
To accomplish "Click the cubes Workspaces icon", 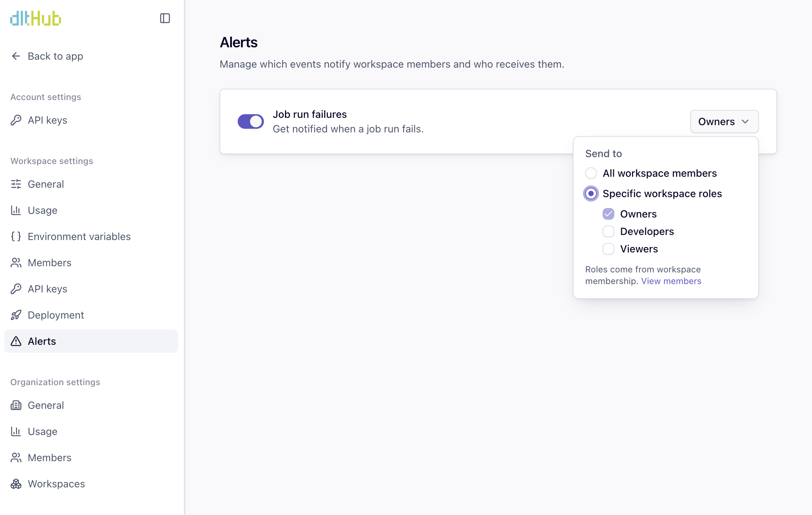I will 16,484.
